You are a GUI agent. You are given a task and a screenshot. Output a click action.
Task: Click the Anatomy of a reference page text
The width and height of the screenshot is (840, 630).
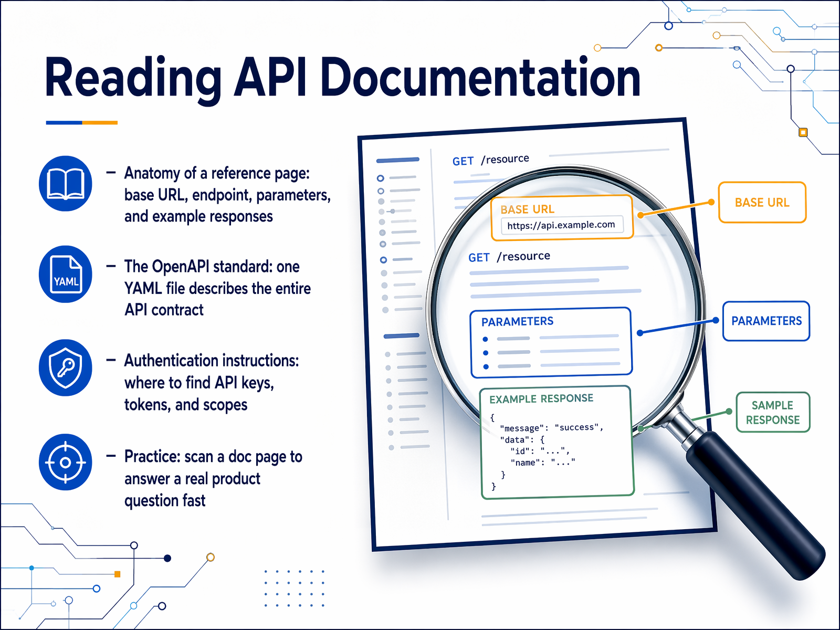click(227, 195)
